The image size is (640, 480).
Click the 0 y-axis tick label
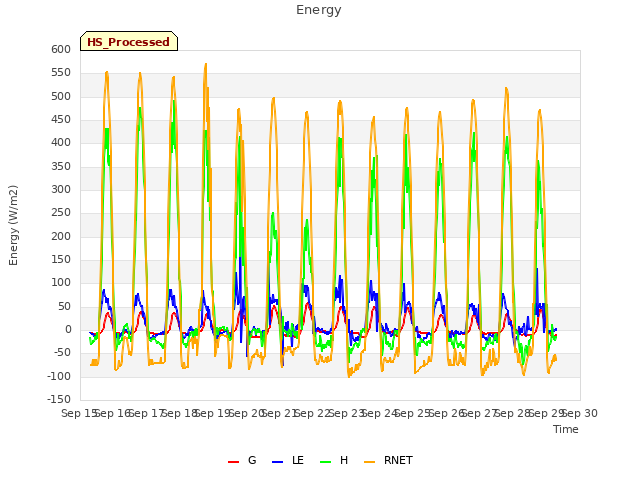tap(68, 330)
